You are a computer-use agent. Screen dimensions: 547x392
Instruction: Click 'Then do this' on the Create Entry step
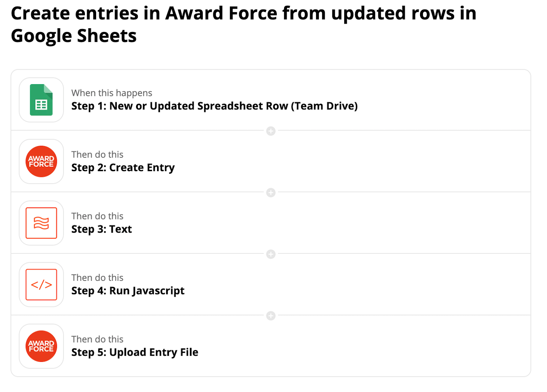97,154
